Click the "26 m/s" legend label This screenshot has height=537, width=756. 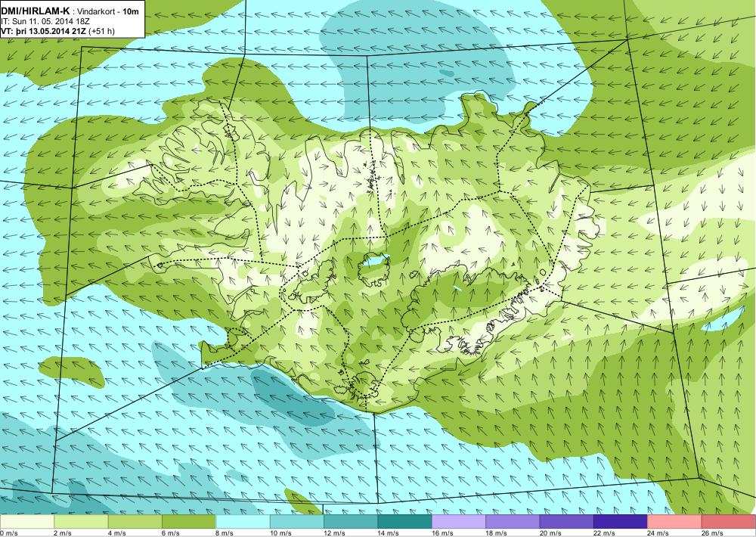[713, 533]
